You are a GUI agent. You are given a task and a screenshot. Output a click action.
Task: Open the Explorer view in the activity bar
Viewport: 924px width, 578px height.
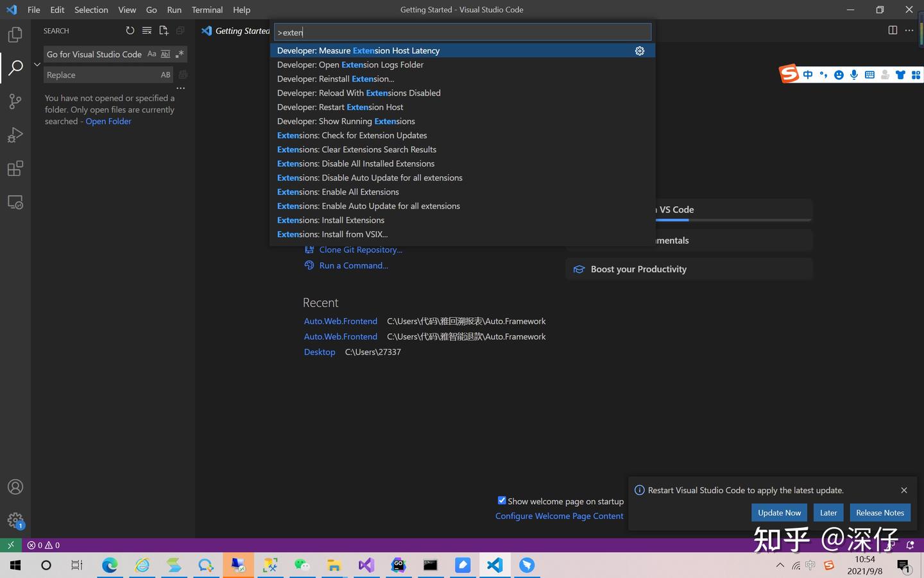coord(15,35)
